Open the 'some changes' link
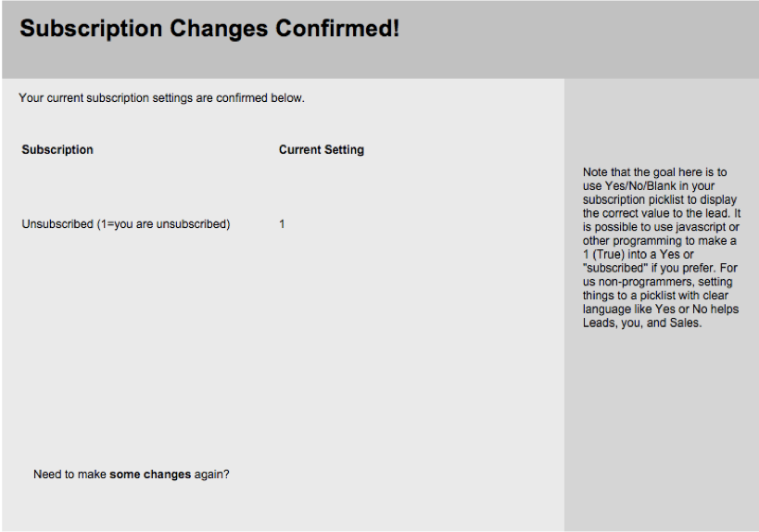 point(150,475)
